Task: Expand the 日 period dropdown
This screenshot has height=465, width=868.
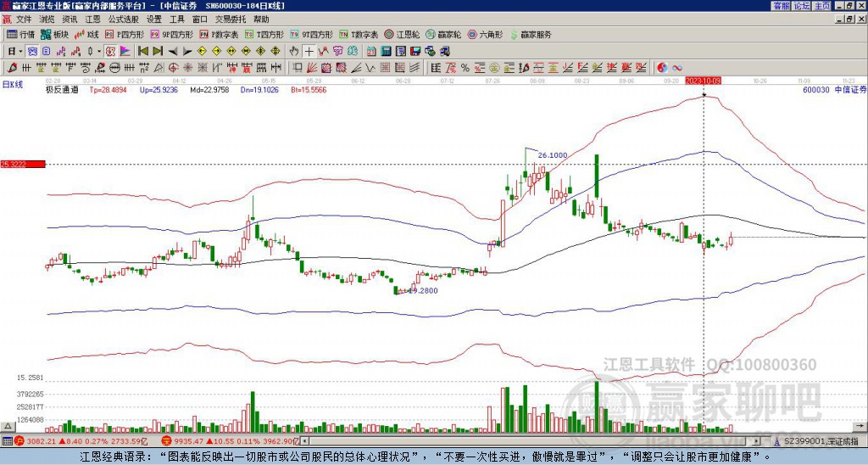Action: point(15,52)
